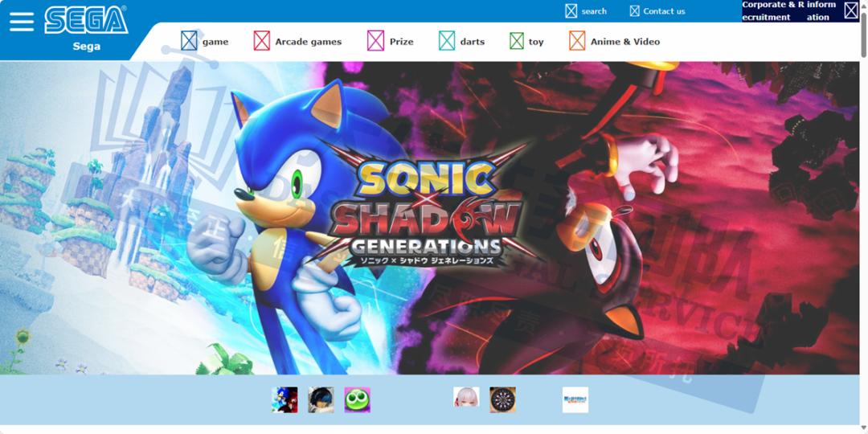Select the Anime & Video navigation item
The width and height of the screenshot is (868, 434).
[x=615, y=41]
